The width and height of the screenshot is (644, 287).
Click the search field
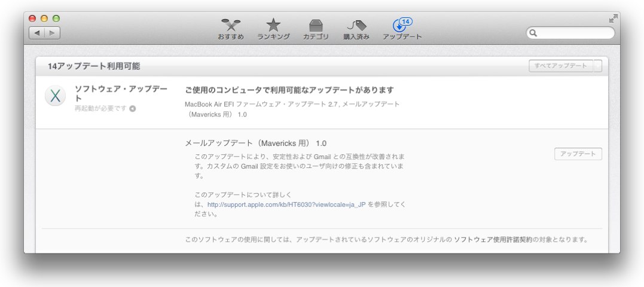click(x=570, y=33)
